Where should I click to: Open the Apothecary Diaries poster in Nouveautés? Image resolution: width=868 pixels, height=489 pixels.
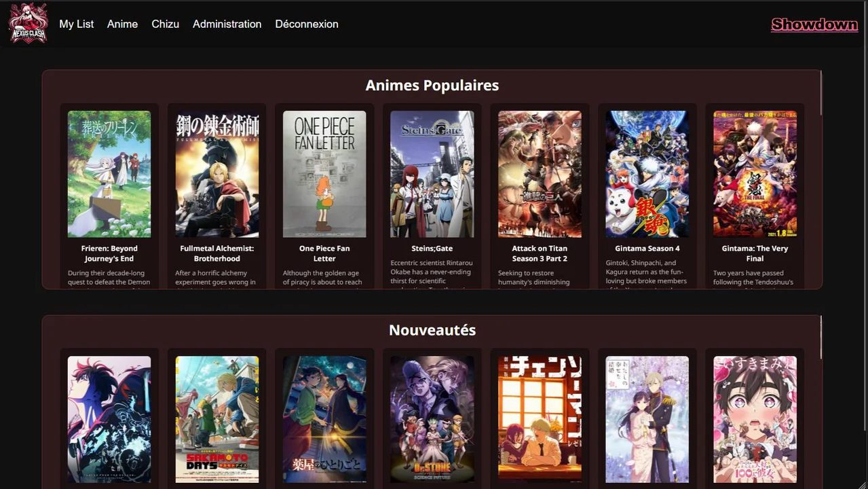(x=324, y=419)
